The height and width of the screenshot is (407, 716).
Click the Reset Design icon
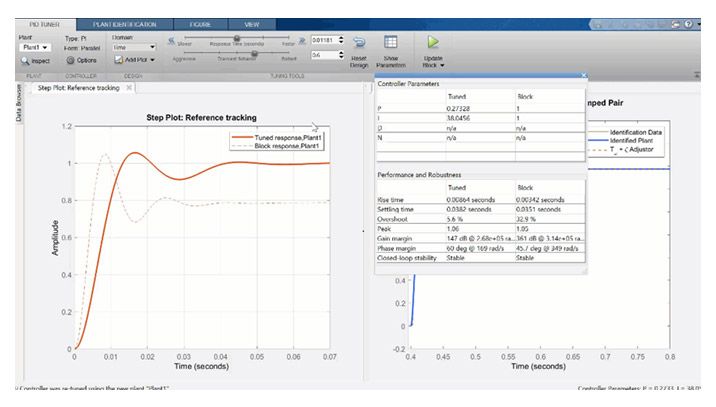coord(359,43)
